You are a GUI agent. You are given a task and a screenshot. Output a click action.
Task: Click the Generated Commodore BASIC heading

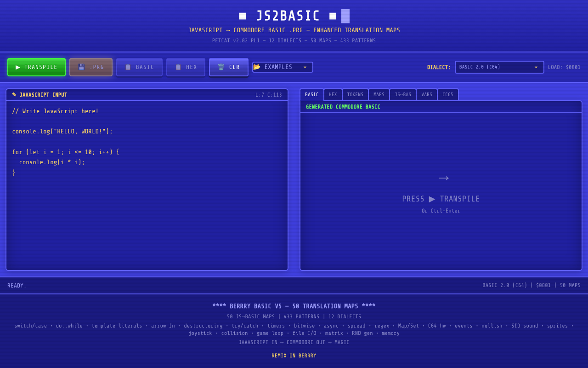coord(343,107)
